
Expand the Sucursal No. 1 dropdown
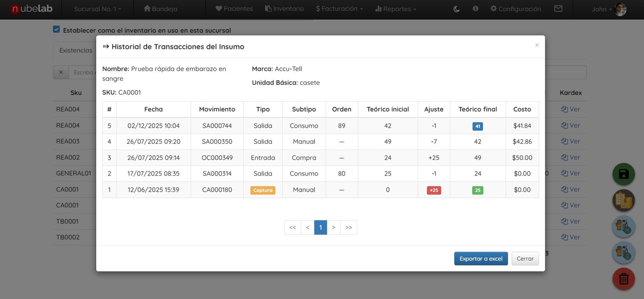pos(97,9)
